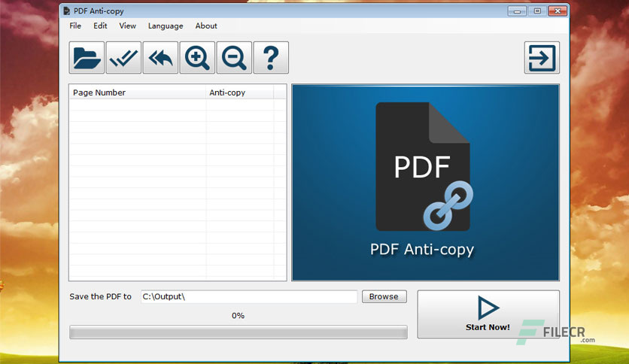Maximize the PDF Anti-copy window
Image resolution: width=629 pixels, height=364 pixels.
pos(537,11)
